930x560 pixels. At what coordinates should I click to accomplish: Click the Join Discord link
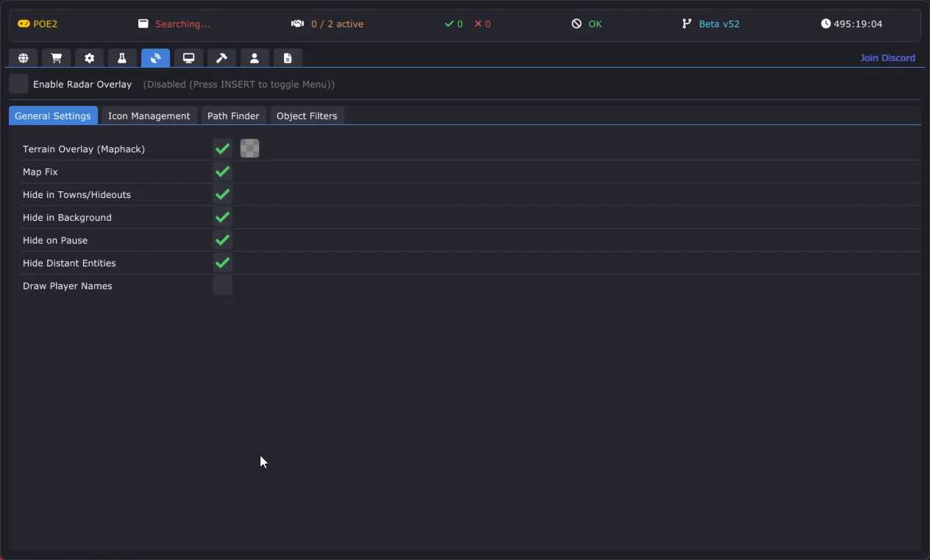pyautogui.click(x=887, y=57)
